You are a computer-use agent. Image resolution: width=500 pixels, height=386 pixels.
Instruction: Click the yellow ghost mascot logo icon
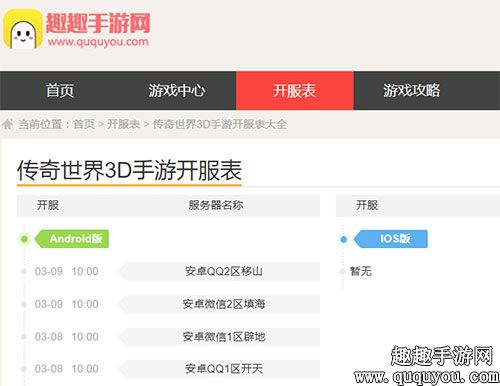coord(23,29)
